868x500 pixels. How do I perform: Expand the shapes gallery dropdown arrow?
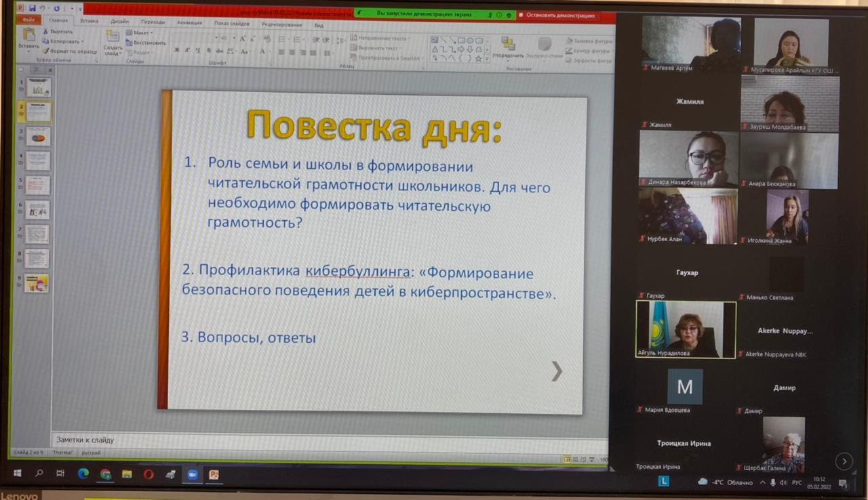(487, 59)
